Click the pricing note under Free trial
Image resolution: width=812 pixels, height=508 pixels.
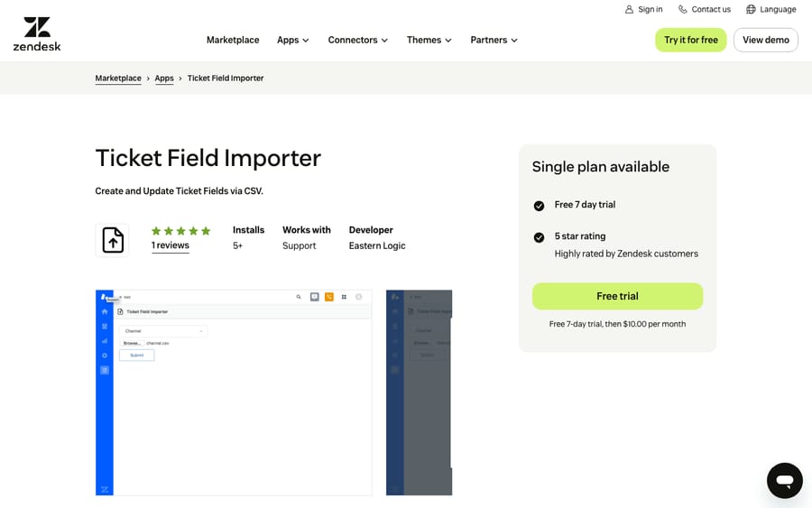click(617, 324)
